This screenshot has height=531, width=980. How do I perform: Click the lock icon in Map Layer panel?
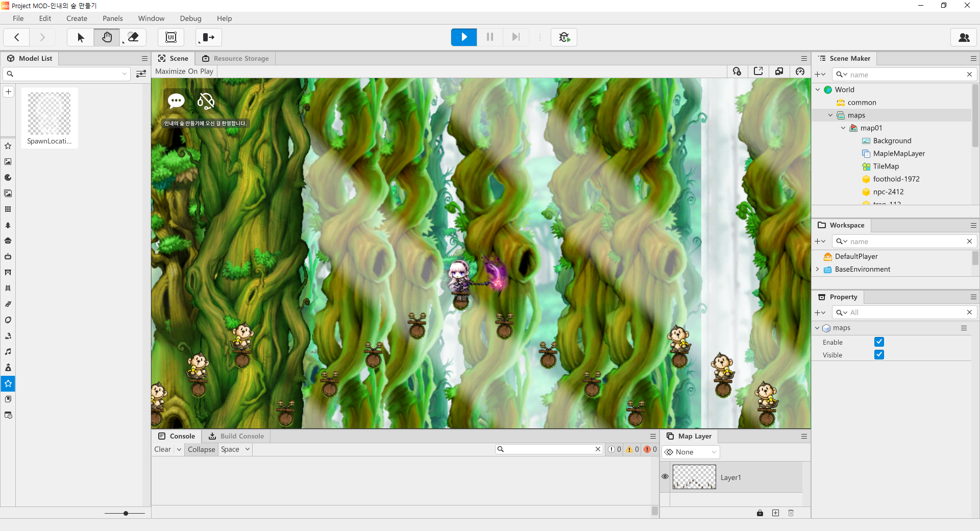pyautogui.click(x=760, y=513)
